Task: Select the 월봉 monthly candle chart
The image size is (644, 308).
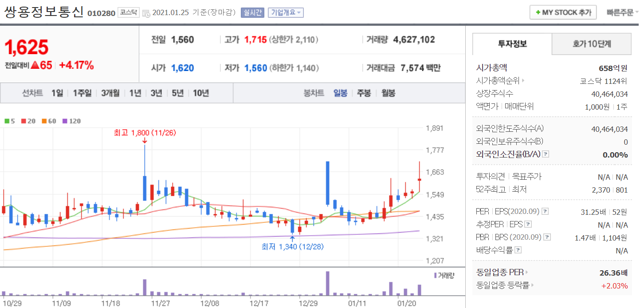Action: point(388,93)
